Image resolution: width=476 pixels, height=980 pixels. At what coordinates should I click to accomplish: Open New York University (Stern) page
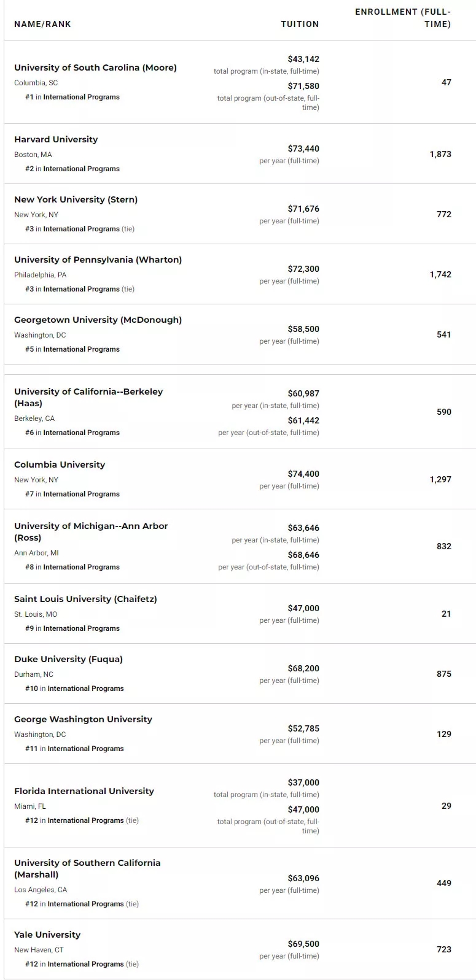pyautogui.click(x=76, y=199)
